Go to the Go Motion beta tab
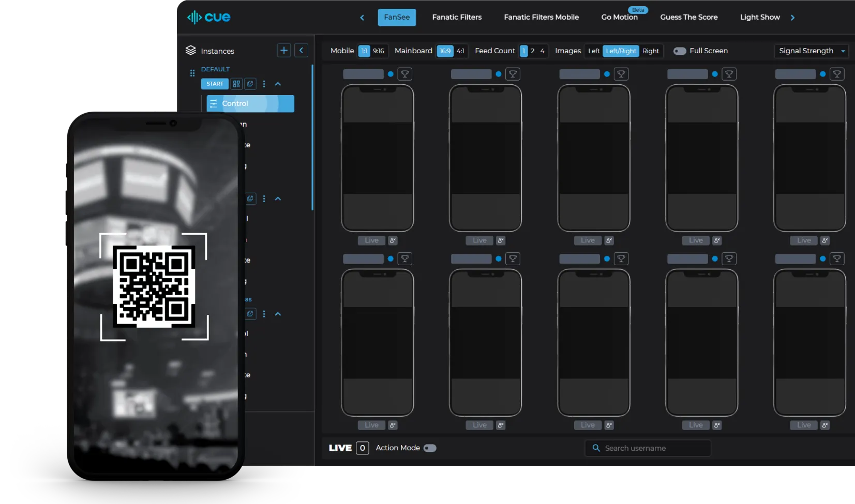 (619, 17)
